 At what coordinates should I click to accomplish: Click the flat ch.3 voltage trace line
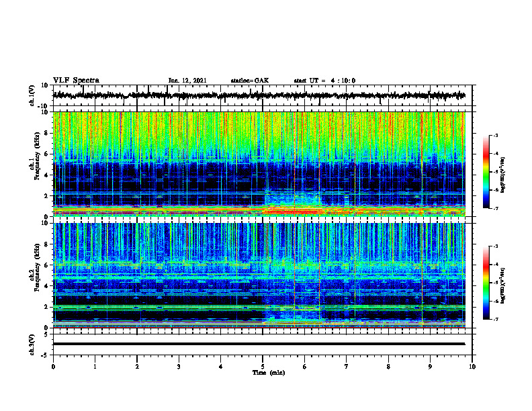pos(259,344)
